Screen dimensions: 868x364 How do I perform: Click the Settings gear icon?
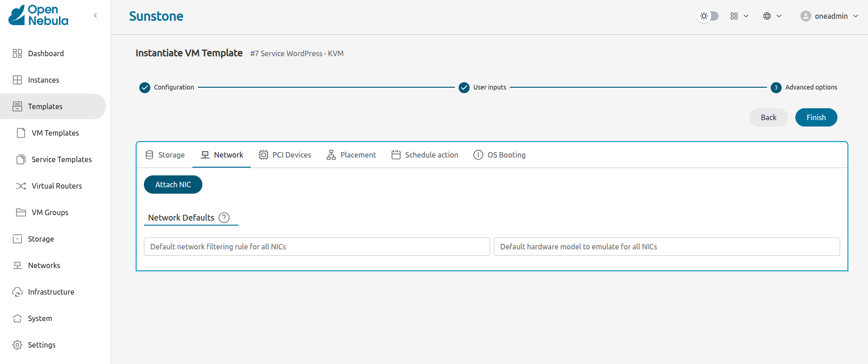click(17, 345)
